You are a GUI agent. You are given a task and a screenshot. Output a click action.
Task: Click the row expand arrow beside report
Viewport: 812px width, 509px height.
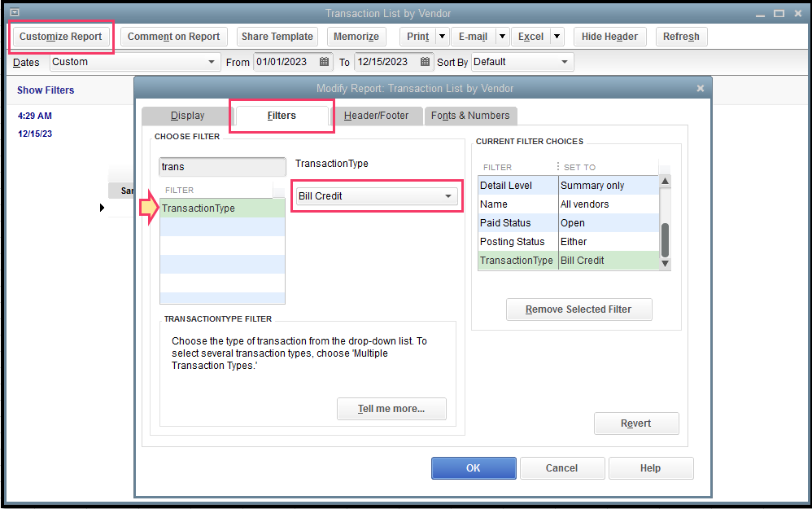pos(102,208)
